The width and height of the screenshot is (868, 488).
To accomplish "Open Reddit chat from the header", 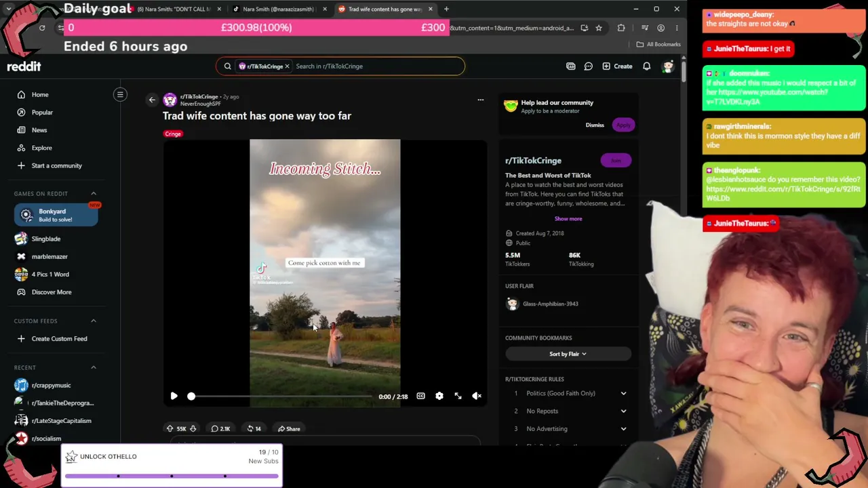I will click(589, 66).
